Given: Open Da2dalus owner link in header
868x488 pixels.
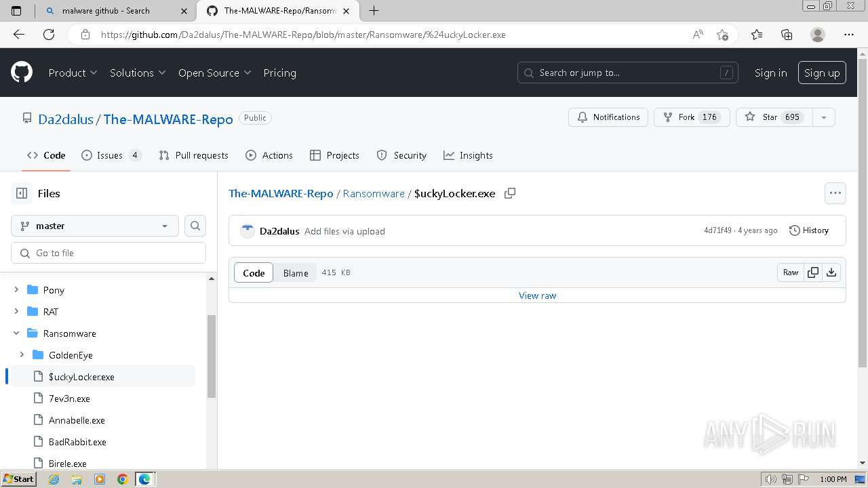Looking at the screenshot, I should pos(66,119).
